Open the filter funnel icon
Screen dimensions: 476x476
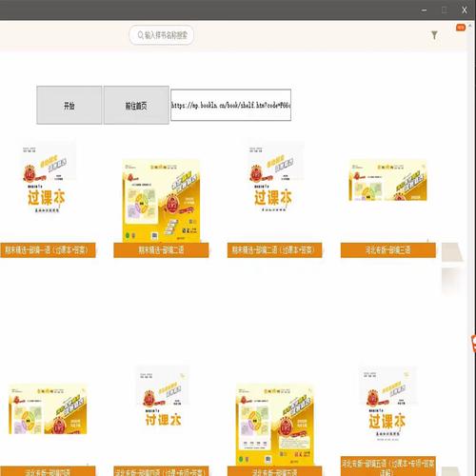point(434,35)
